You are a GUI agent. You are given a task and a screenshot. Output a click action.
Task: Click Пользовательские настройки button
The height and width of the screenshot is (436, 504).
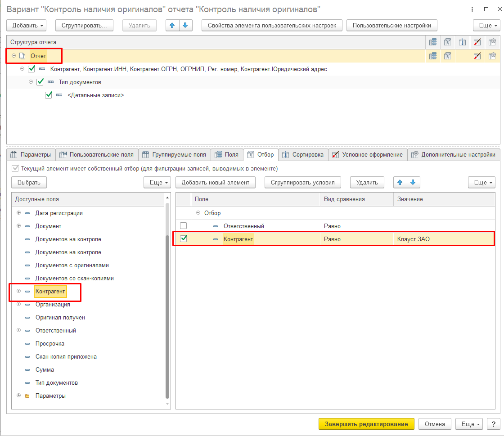pos(392,25)
